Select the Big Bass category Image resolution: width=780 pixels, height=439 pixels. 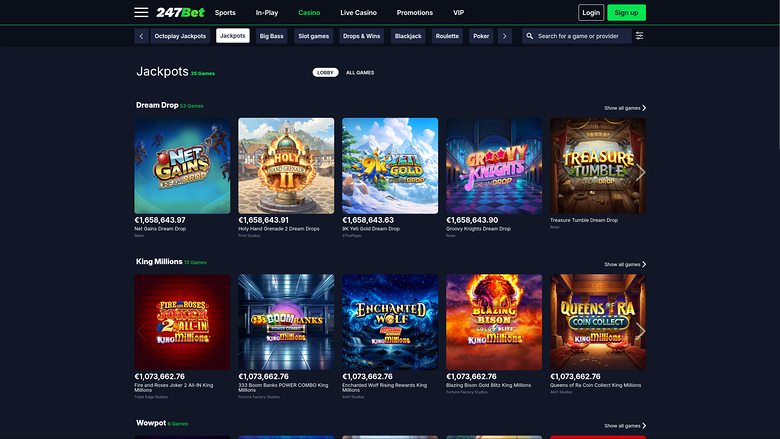[272, 36]
